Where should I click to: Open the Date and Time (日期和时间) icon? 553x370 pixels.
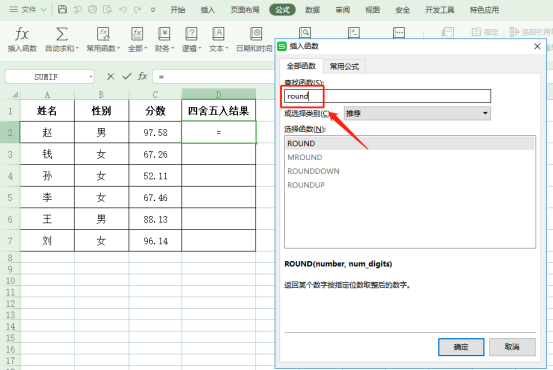tap(256, 34)
